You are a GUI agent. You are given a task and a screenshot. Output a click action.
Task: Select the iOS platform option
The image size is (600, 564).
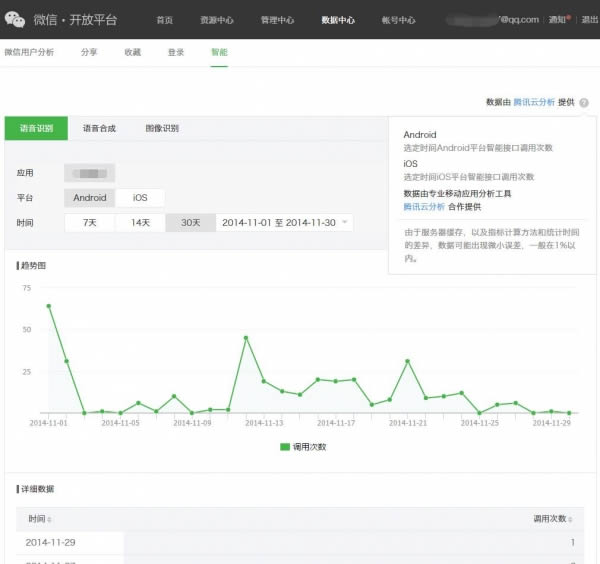[140, 198]
